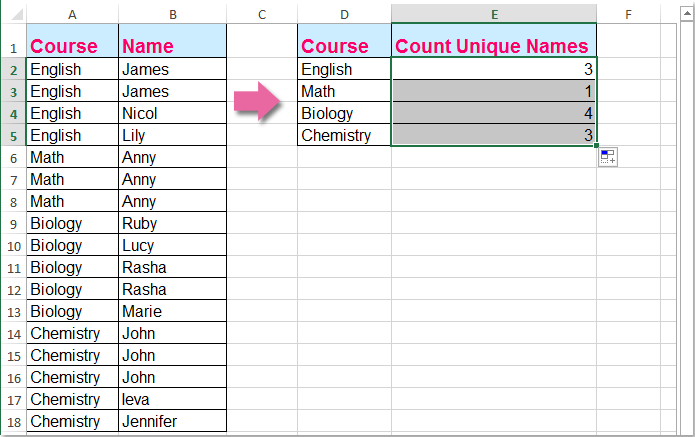Open the Auto Fill Options icon
695x437 pixels.
[x=608, y=157]
